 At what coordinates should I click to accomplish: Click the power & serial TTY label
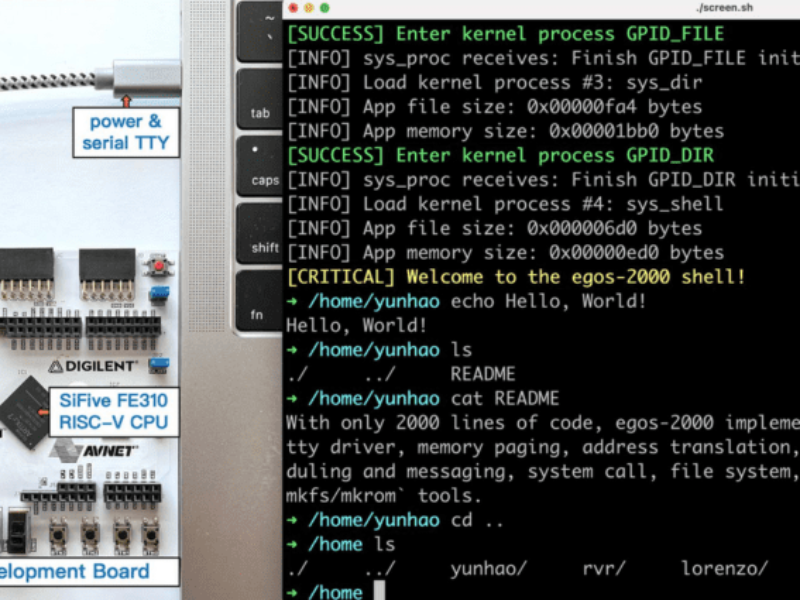[x=127, y=129]
